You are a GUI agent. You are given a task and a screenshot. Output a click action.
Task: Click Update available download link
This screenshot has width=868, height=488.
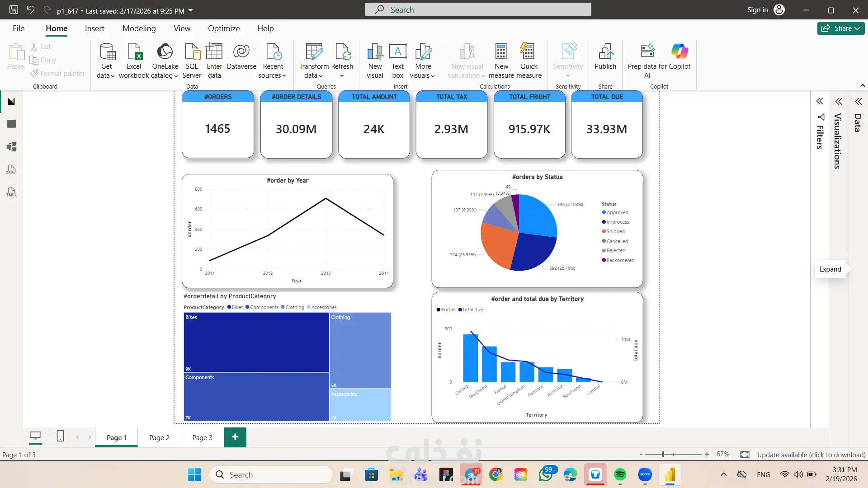click(x=811, y=455)
